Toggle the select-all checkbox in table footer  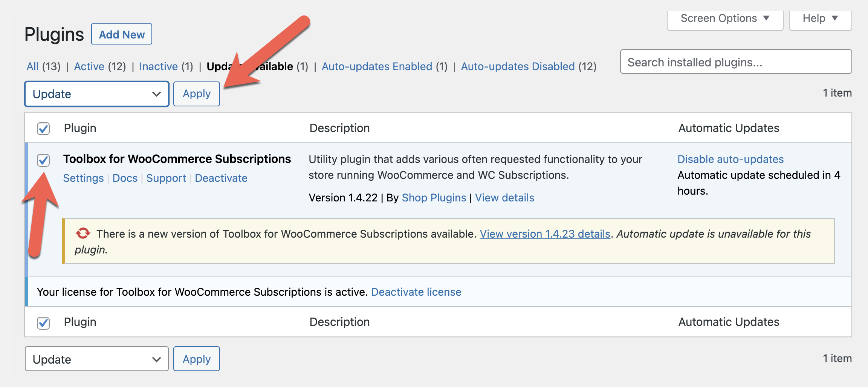[x=43, y=322]
